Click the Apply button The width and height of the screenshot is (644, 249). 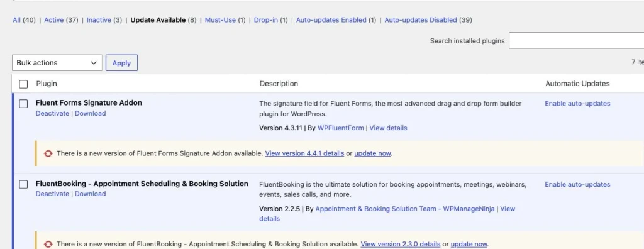point(121,63)
